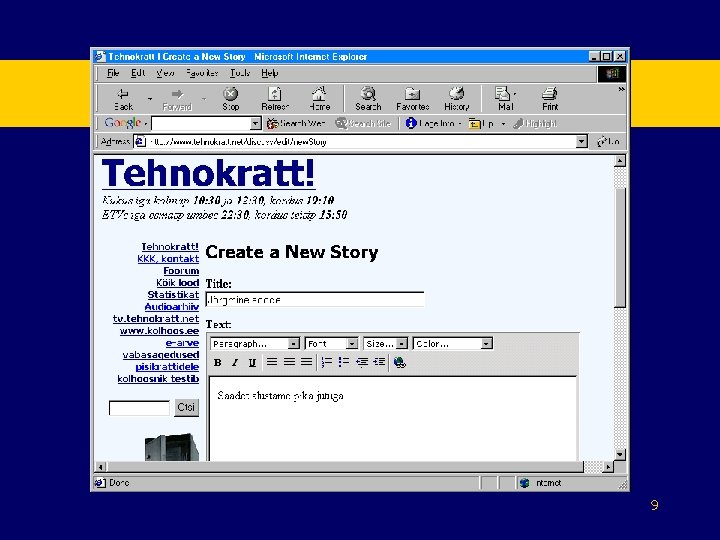Toggle underline formatting in editor
Viewport: 720px width, 540px height.
point(252,363)
